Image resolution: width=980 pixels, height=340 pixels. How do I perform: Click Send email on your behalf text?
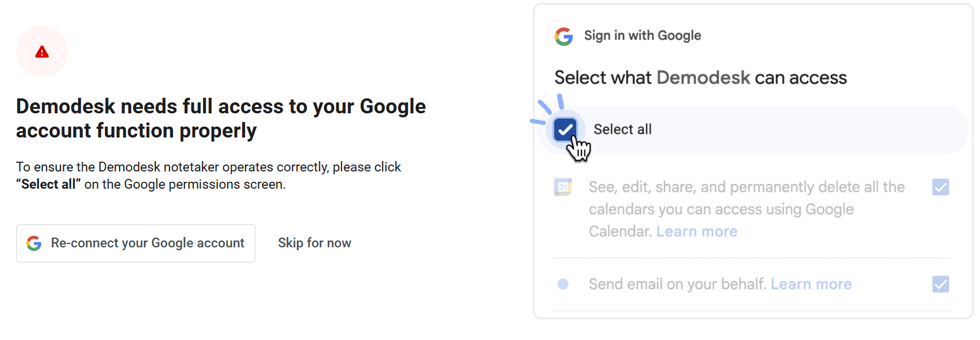pyautogui.click(x=677, y=284)
